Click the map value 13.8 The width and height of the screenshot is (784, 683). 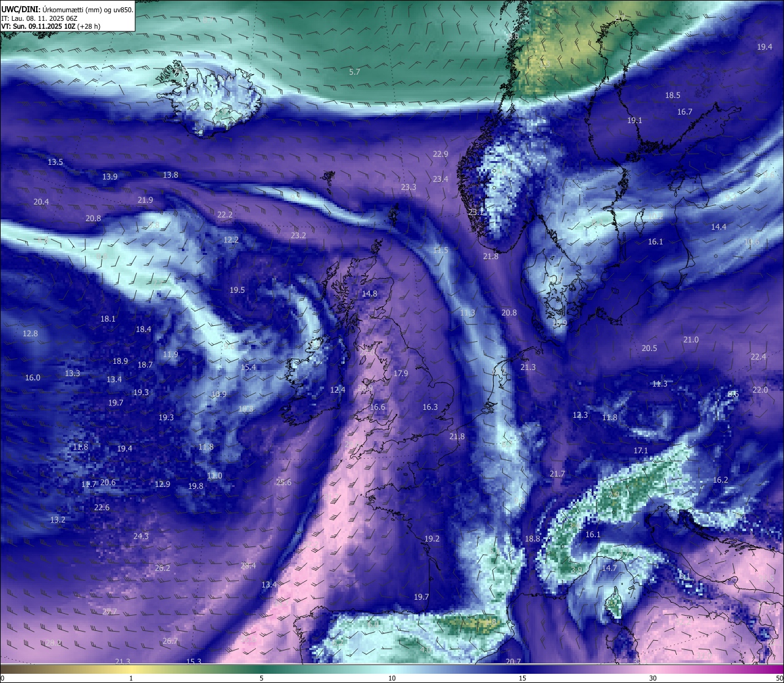coord(170,175)
